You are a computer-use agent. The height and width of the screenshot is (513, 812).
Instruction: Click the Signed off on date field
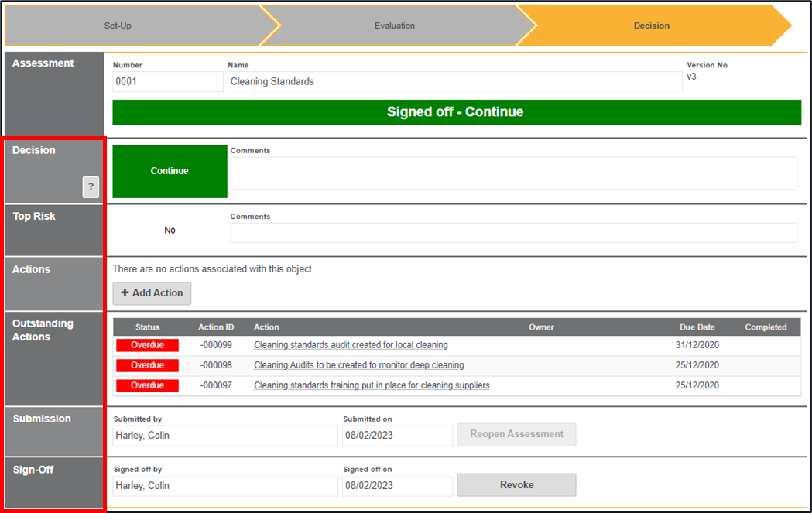point(397,486)
